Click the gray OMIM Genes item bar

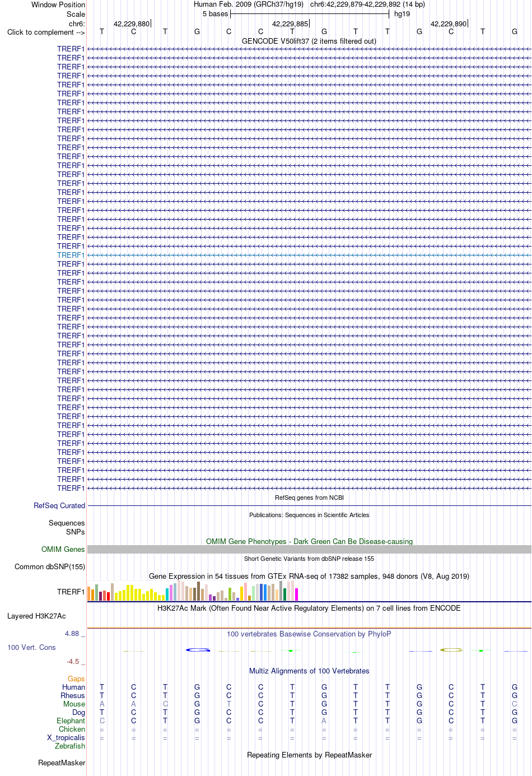pyautogui.click(x=309, y=550)
